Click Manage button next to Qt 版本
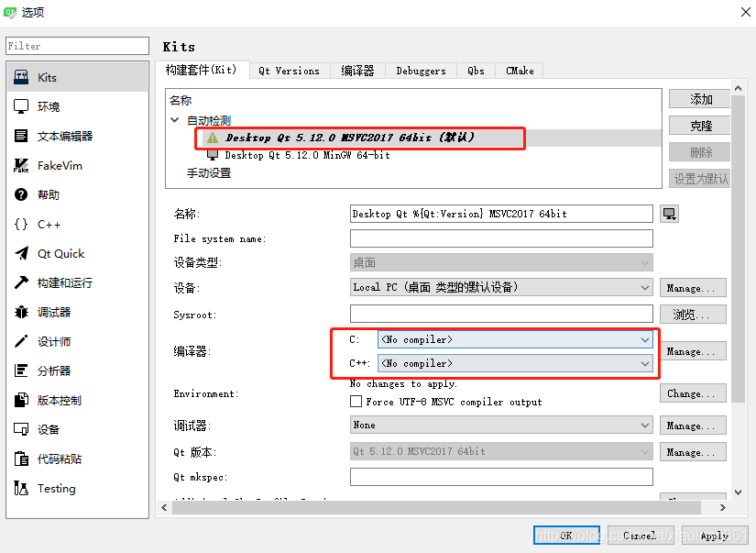Viewport: 756px width, 553px height. [693, 452]
